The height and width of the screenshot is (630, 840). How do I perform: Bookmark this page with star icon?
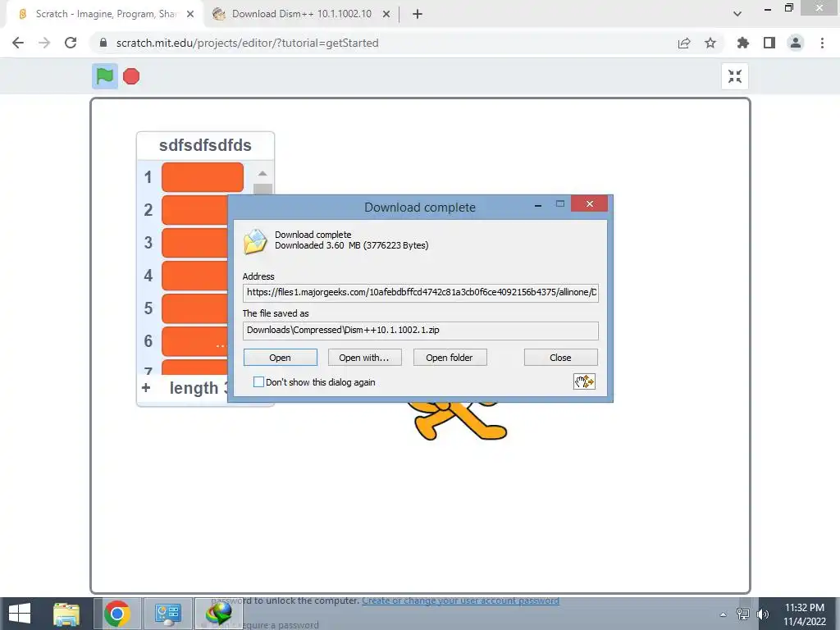click(x=710, y=43)
